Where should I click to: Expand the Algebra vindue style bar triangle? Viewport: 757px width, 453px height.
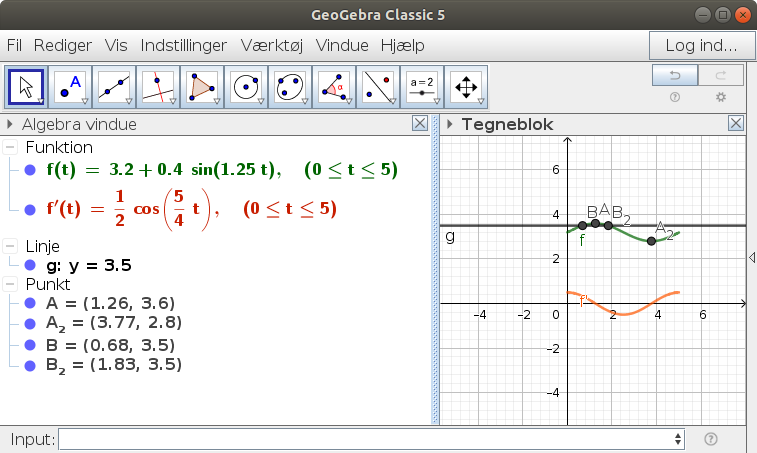9,124
